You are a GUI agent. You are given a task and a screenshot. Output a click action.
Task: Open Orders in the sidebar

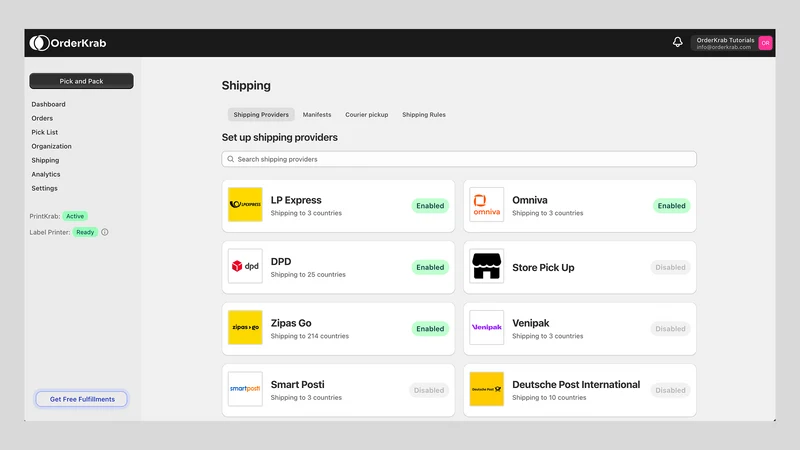42,118
